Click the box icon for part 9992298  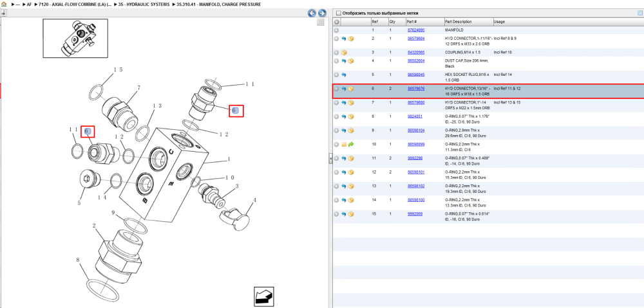(x=351, y=158)
